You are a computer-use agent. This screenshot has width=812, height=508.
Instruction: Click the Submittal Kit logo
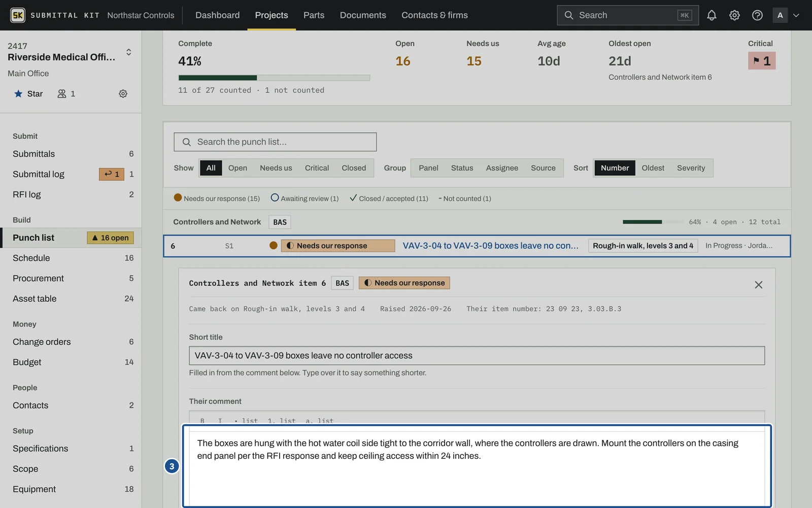tap(18, 15)
